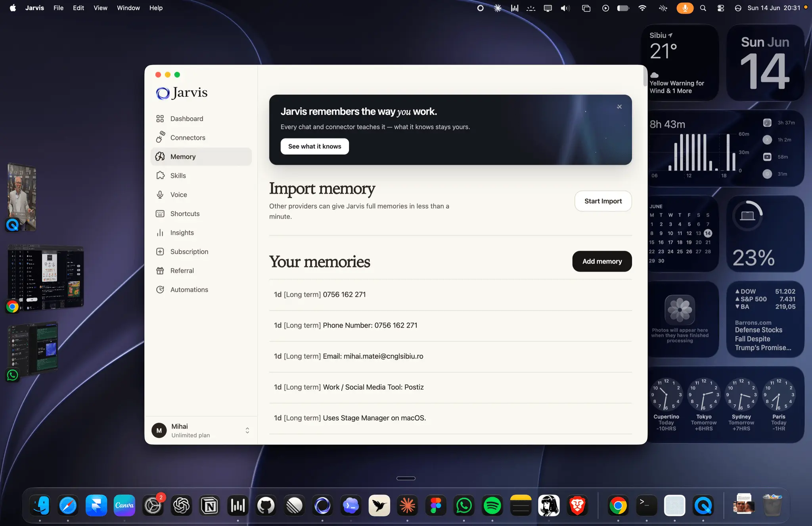Viewport: 812px width, 526px height.
Task: Open the memory 'Phone Number: 0756 162 271'
Action: 450,325
